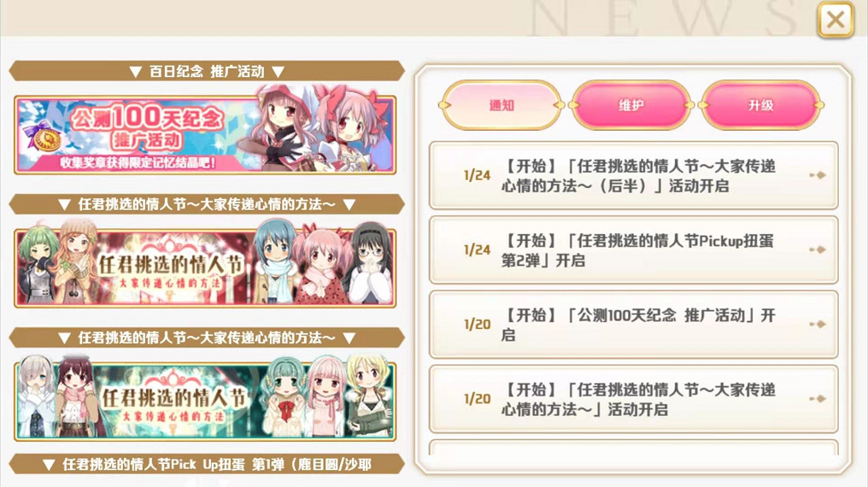Open notice 情人节（后半）活动开启
868x487 pixels.
click(x=633, y=175)
